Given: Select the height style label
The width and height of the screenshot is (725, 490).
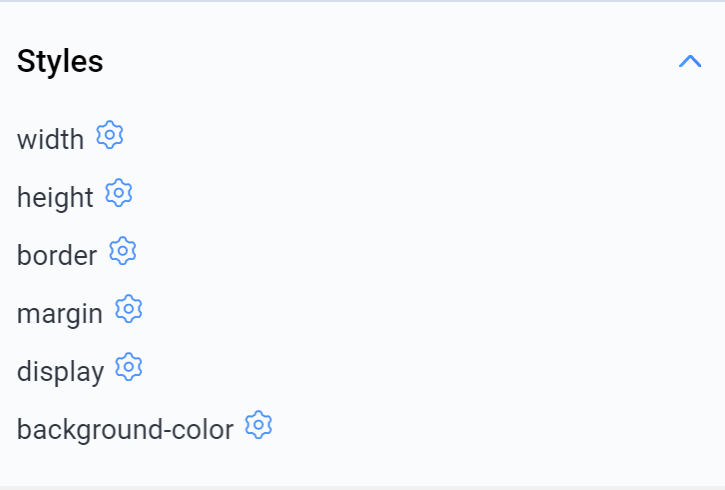Looking at the screenshot, I should [x=55, y=198].
